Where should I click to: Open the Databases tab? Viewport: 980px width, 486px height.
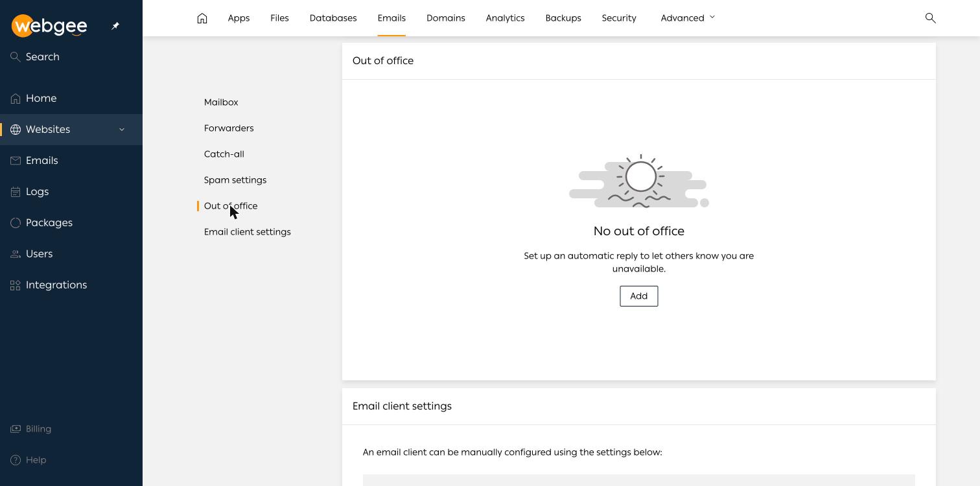pyautogui.click(x=333, y=18)
